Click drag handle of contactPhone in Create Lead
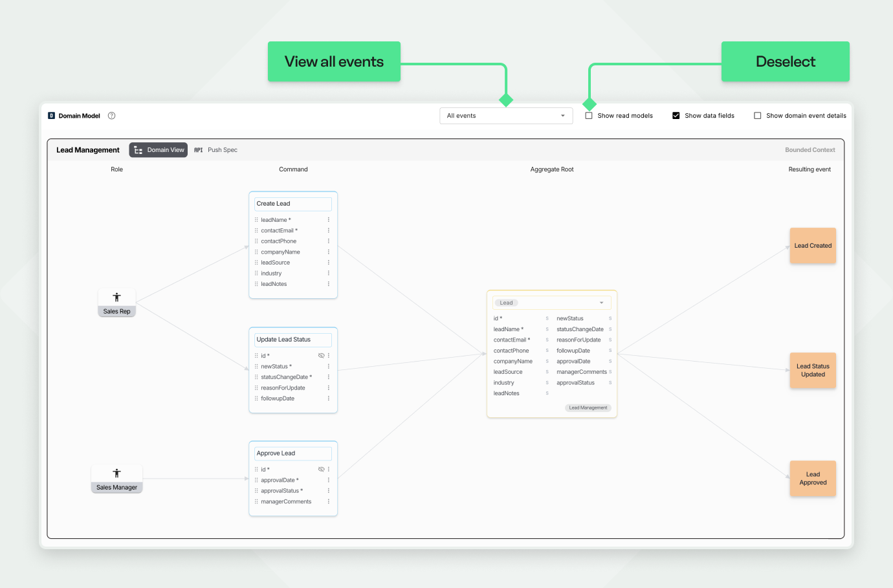Image resolution: width=893 pixels, height=588 pixels. click(256, 241)
